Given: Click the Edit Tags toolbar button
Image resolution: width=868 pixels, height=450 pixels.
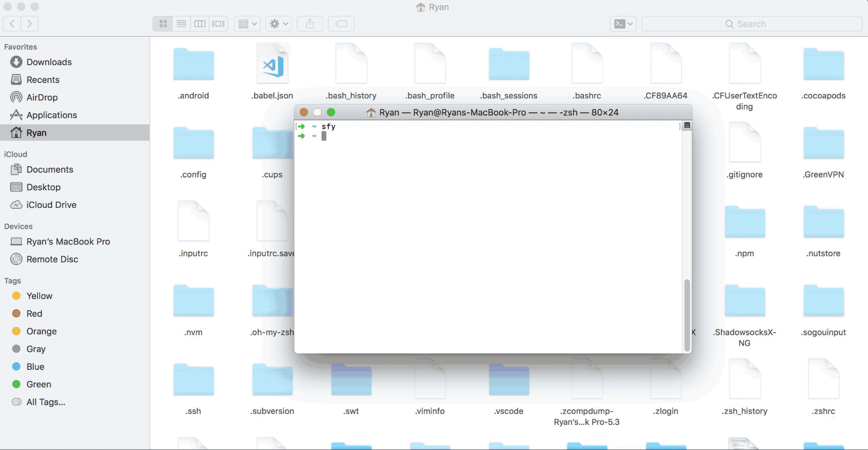Looking at the screenshot, I should point(341,24).
